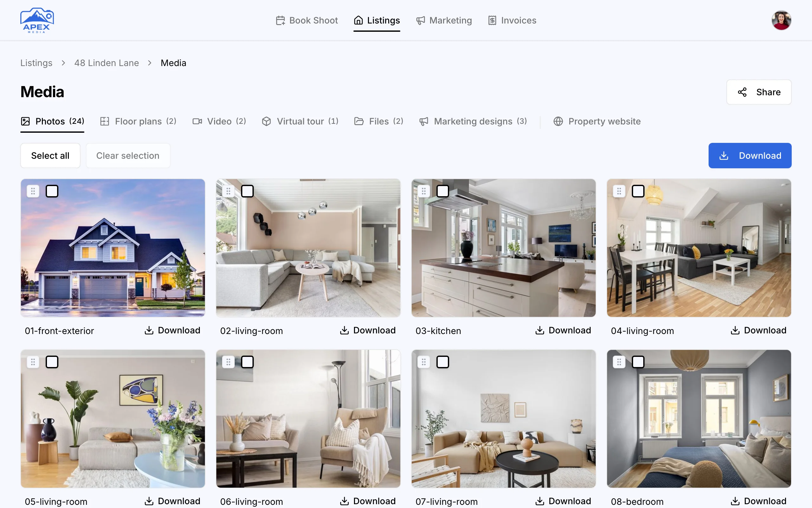Viewport: 812px width, 508px height.
Task: Open the Files tab
Action: [379, 121]
